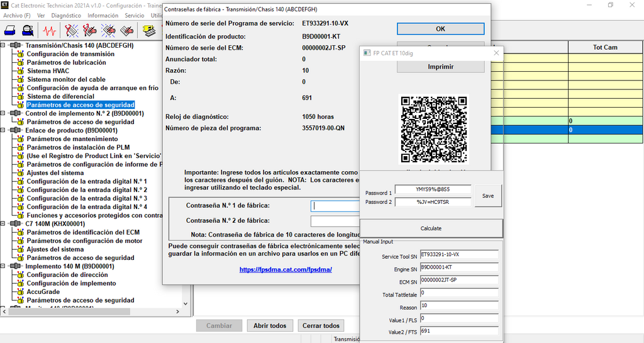Image resolution: width=644 pixels, height=343 pixels.
Task: Select Configuración de la entrada digital N.º 3
Action: [x=87, y=198]
